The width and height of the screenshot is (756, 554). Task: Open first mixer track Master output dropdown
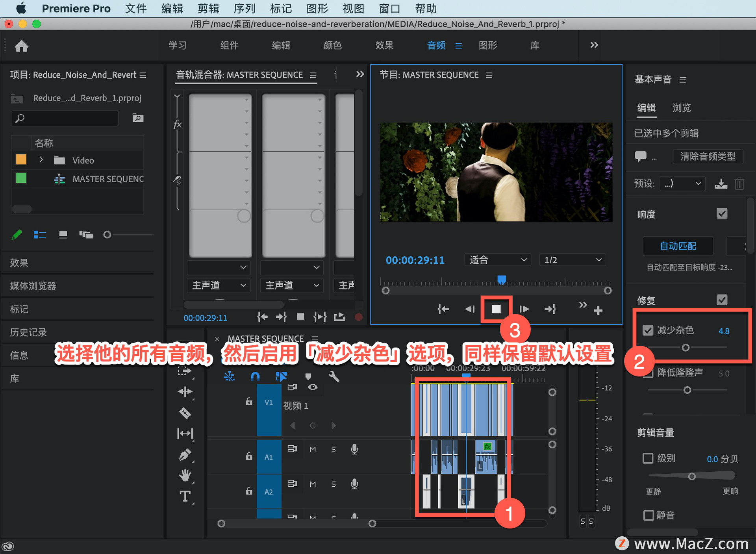pos(219,285)
